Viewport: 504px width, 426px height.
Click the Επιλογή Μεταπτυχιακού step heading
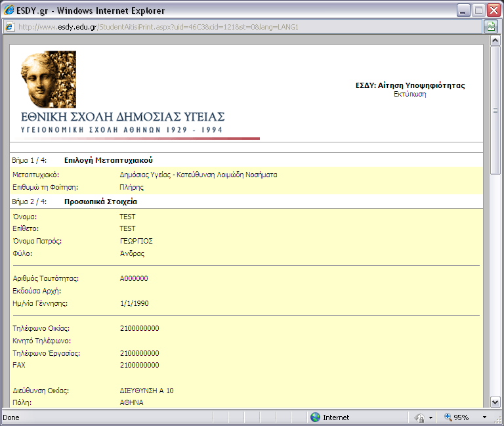pos(108,160)
